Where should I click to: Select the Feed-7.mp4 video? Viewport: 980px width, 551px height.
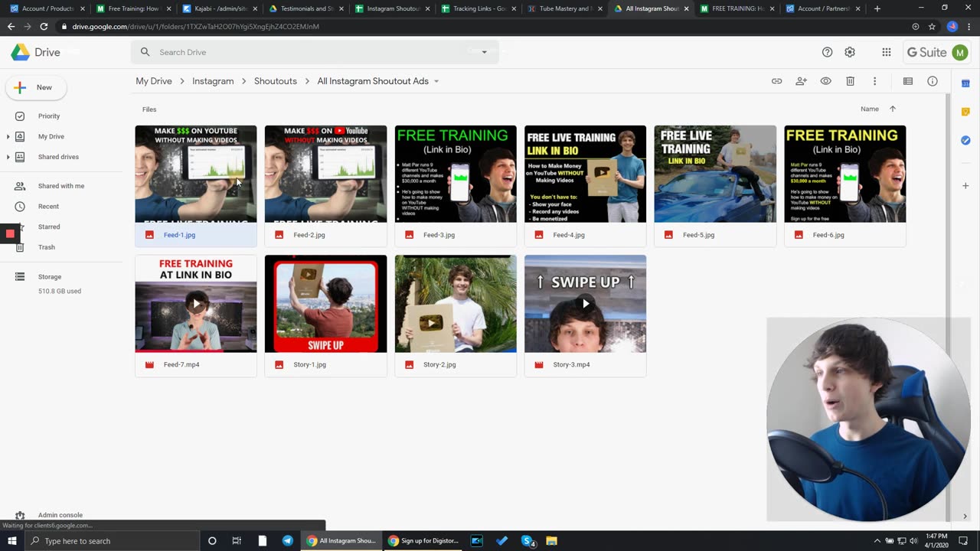pyautogui.click(x=196, y=315)
